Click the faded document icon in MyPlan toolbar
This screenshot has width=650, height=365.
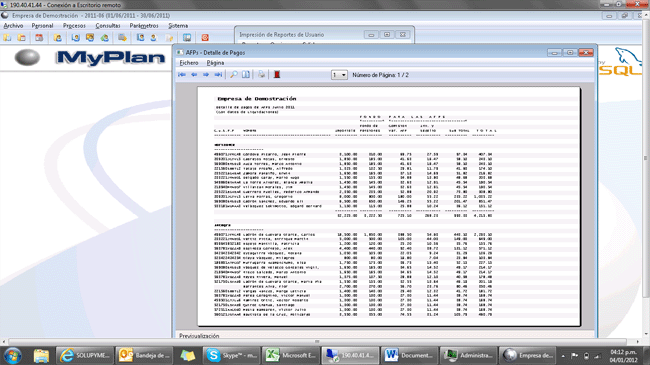pyautogui.click(x=169, y=38)
